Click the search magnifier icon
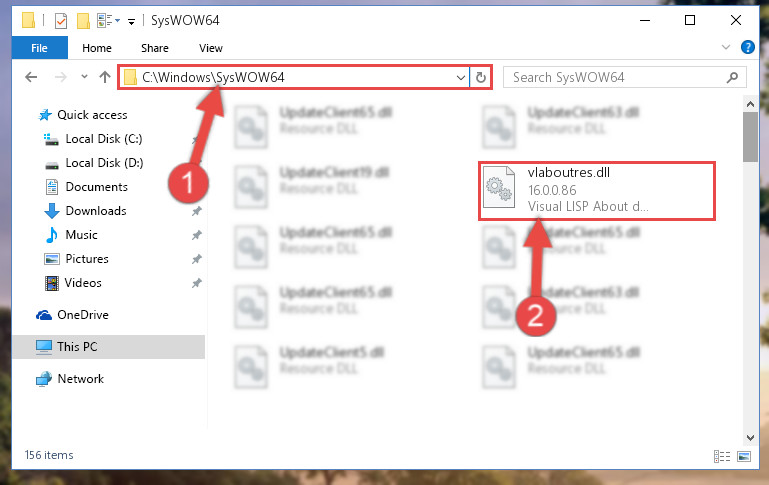The height and width of the screenshot is (485, 769). [x=732, y=77]
